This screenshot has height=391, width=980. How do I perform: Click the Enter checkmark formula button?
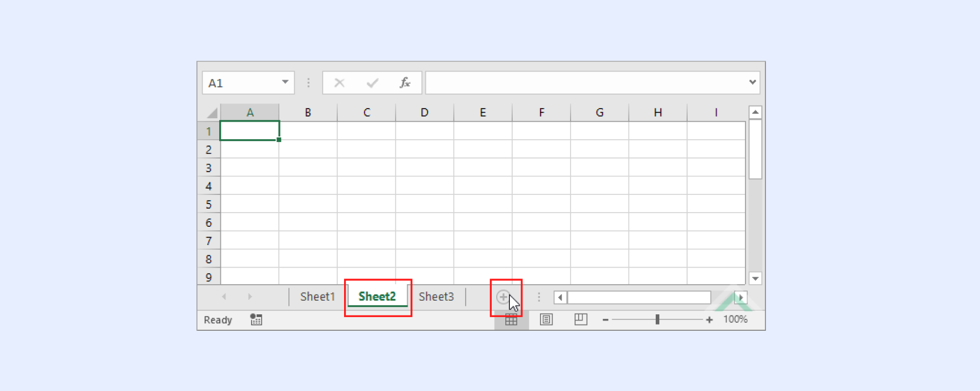[x=372, y=83]
